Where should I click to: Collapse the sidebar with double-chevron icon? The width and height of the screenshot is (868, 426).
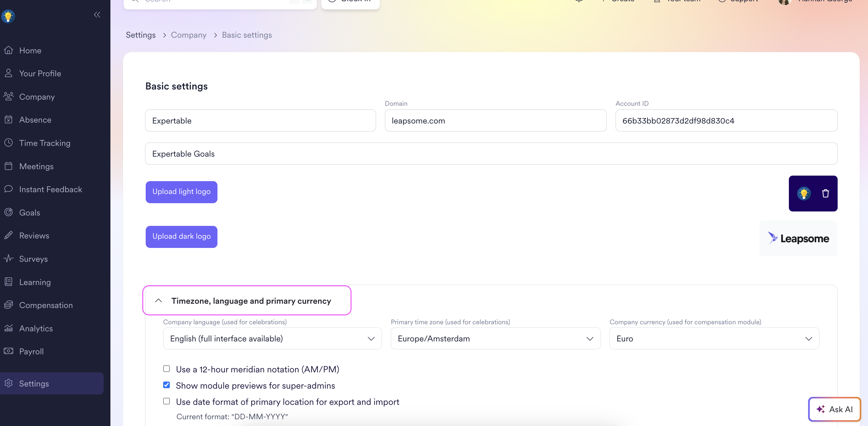coord(97,15)
